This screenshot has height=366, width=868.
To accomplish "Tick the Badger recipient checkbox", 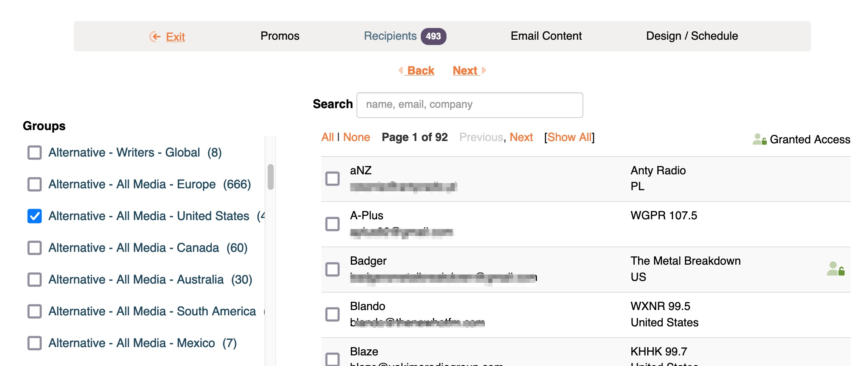I will point(333,269).
